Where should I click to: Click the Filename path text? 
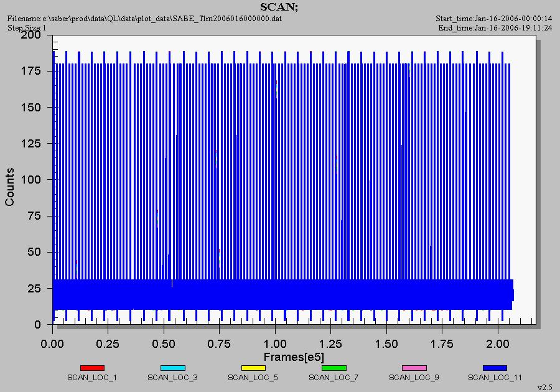point(144,19)
